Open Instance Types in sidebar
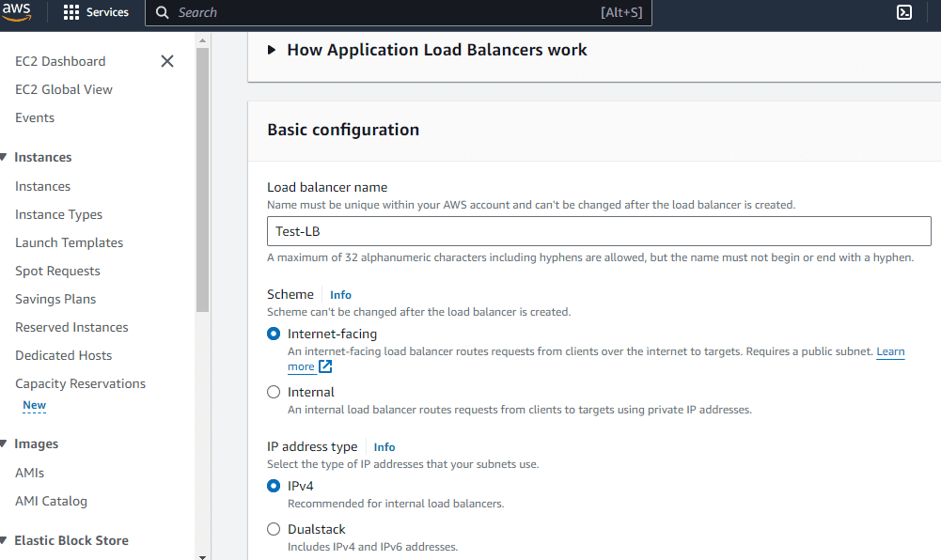 [58, 214]
